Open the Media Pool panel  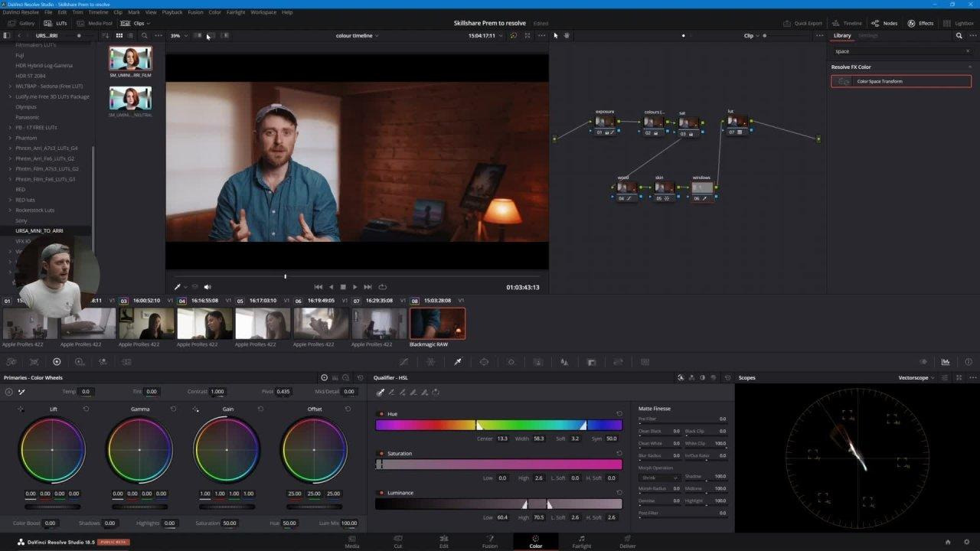click(94, 23)
